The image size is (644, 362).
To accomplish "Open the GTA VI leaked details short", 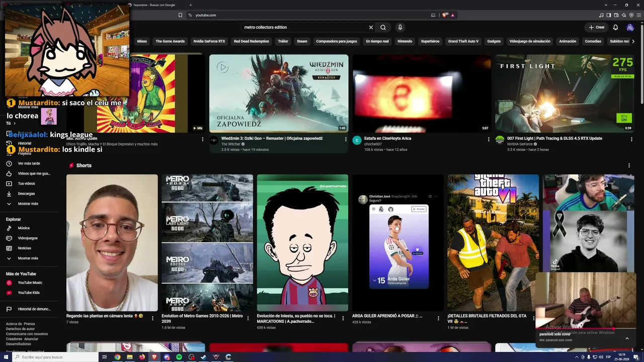I will click(493, 243).
